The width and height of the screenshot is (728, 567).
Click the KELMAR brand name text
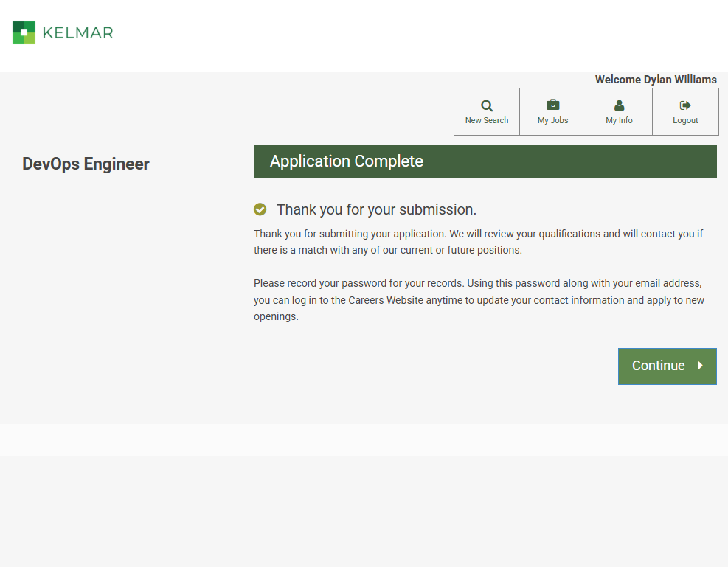pyautogui.click(x=77, y=32)
